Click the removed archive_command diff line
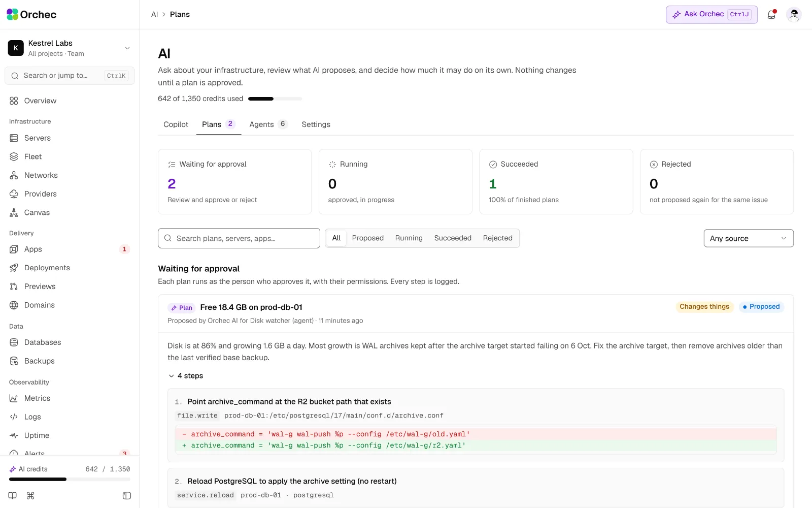This screenshot has width=812, height=508. pyautogui.click(x=476, y=434)
